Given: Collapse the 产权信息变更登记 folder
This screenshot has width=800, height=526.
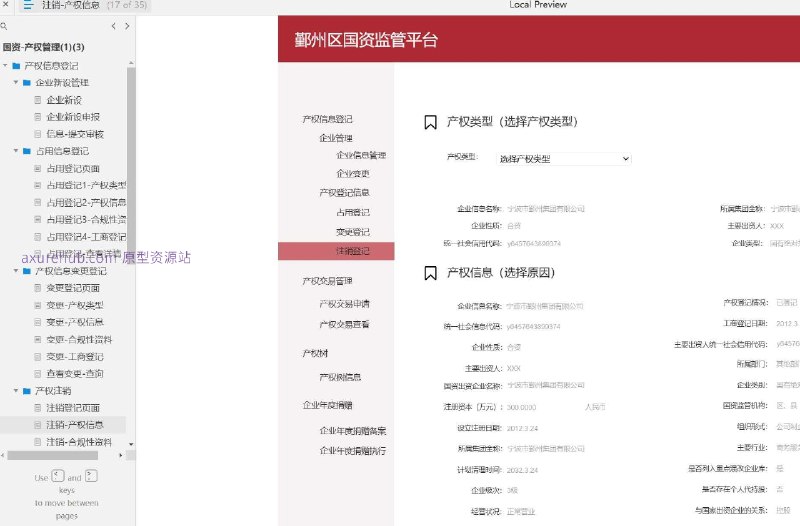Looking at the screenshot, I should pos(16,270).
